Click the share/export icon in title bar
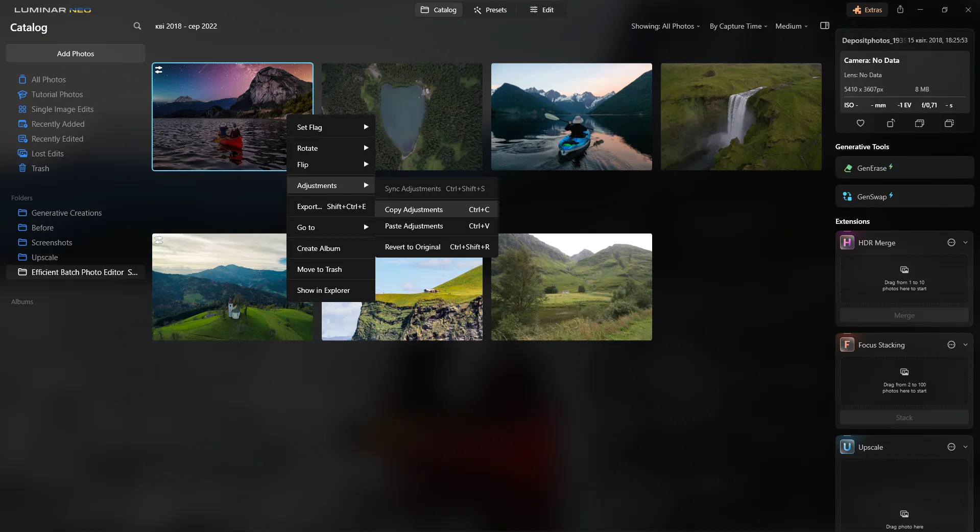 (x=900, y=10)
